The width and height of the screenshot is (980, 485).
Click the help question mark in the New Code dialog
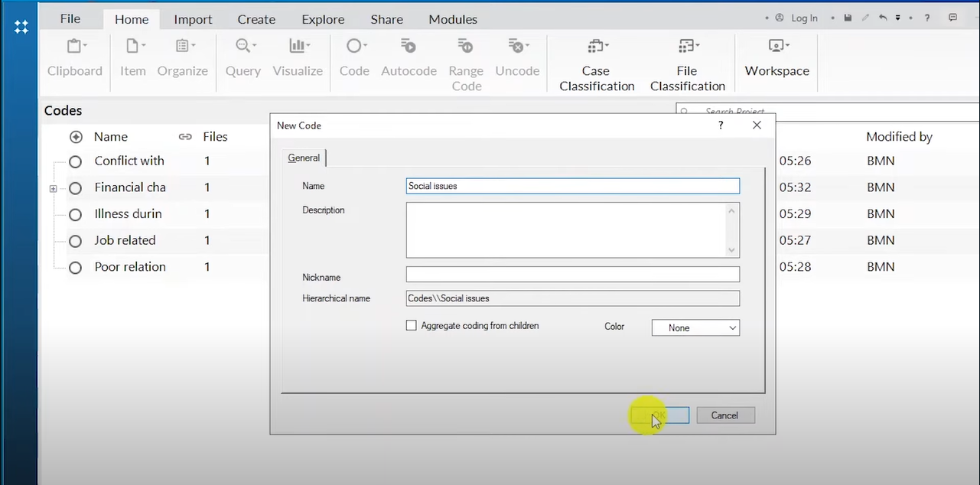(721, 125)
